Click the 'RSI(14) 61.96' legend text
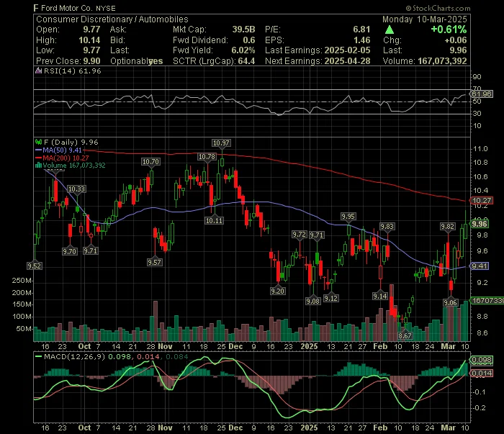The height and width of the screenshot is (434, 504). 72,71
